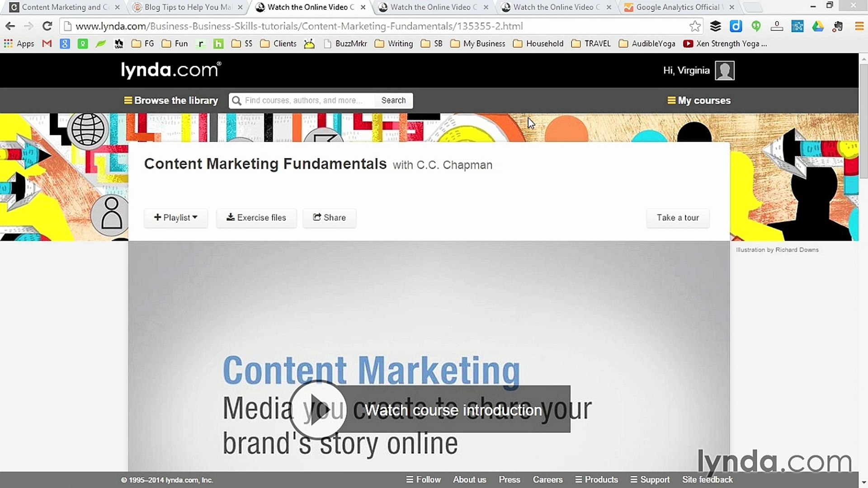Click the Hi, Virginia greeting
868x488 pixels.
[x=686, y=70]
